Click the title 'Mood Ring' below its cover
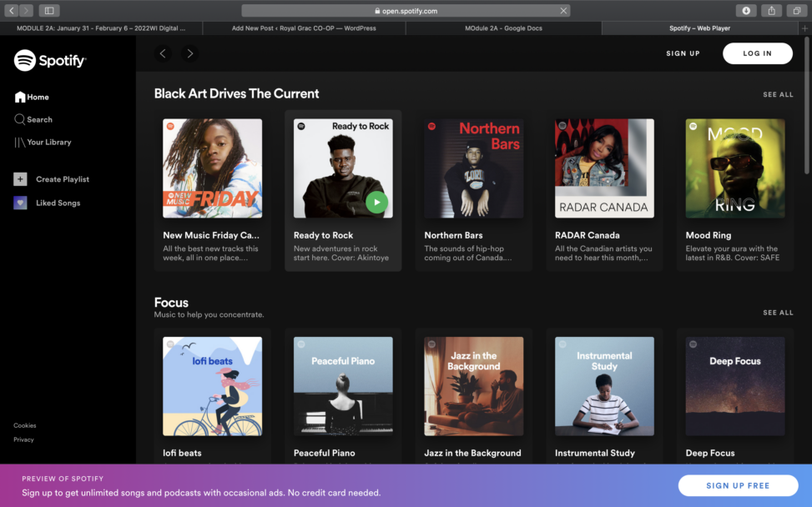812x507 pixels. [x=709, y=235]
